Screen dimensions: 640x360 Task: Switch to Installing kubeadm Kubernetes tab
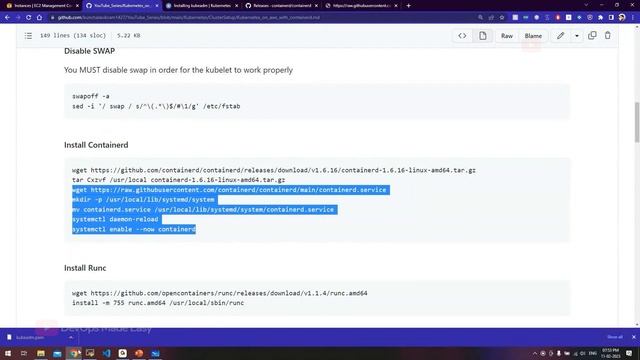click(202, 6)
